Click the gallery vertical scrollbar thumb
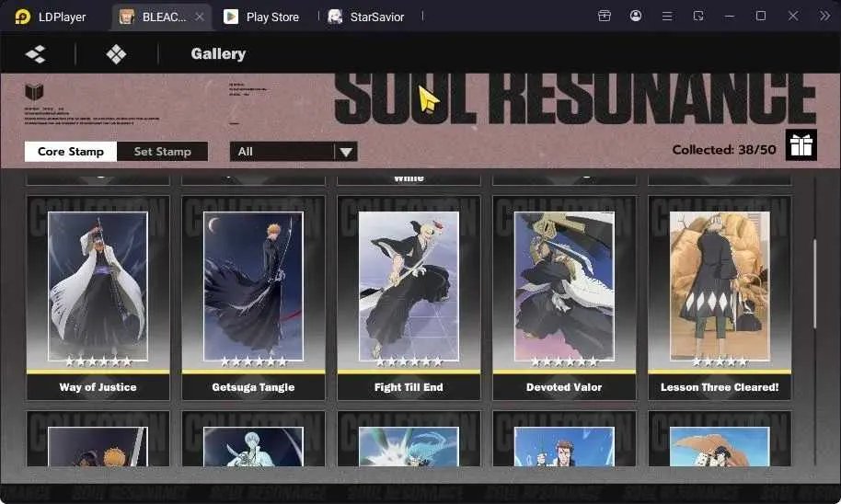The height and width of the screenshot is (504, 841). [814, 284]
